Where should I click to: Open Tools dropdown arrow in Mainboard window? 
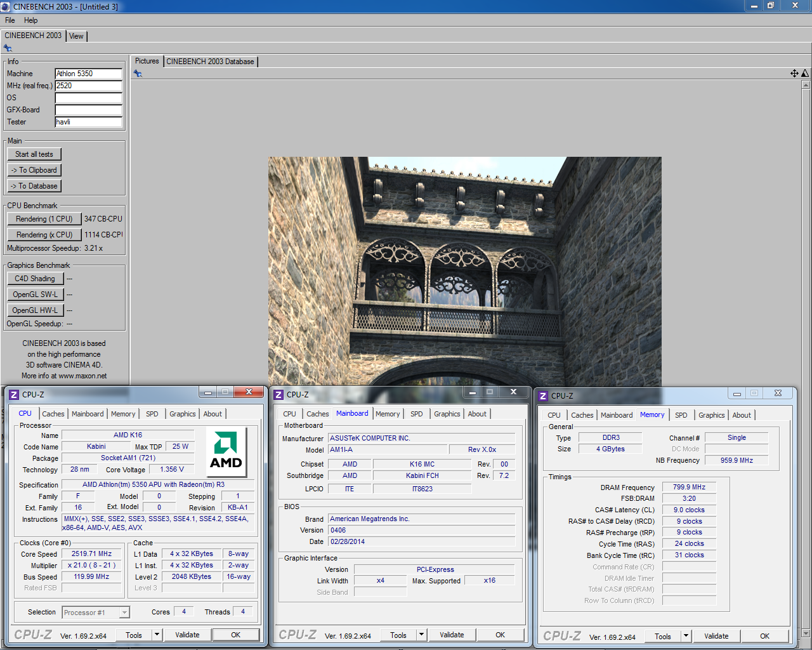coord(422,635)
